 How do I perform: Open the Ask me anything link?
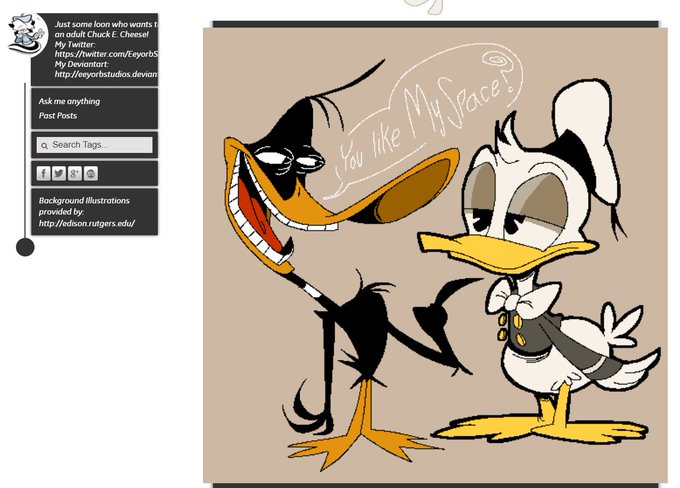pos(69,101)
